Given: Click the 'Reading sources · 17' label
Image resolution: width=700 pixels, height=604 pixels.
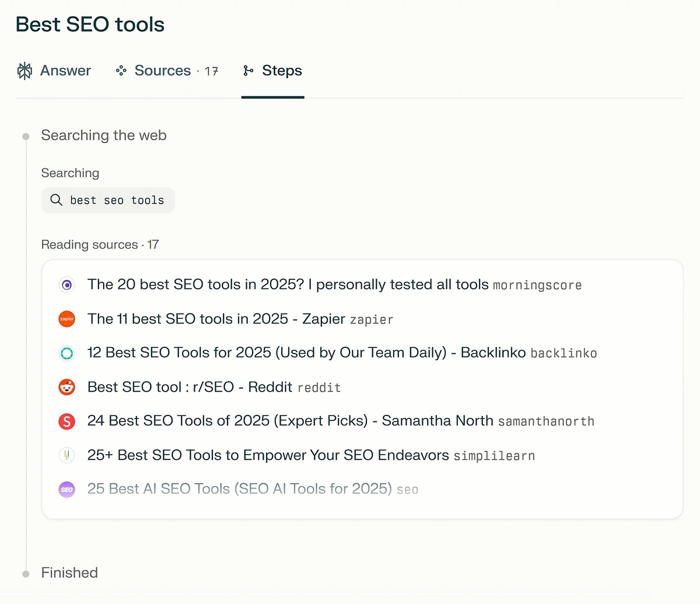Looking at the screenshot, I should 100,245.
